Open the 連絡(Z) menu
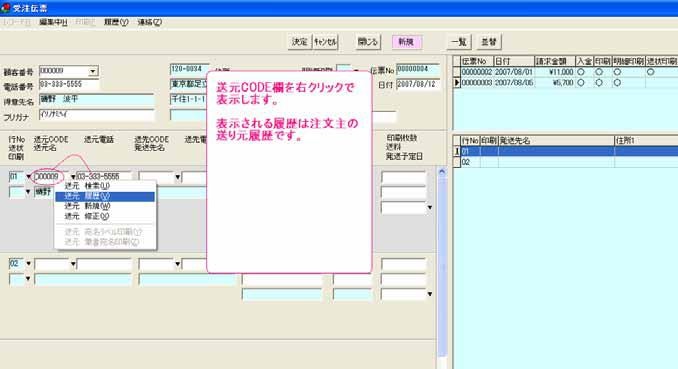The image size is (678, 369). pos(149,22)
